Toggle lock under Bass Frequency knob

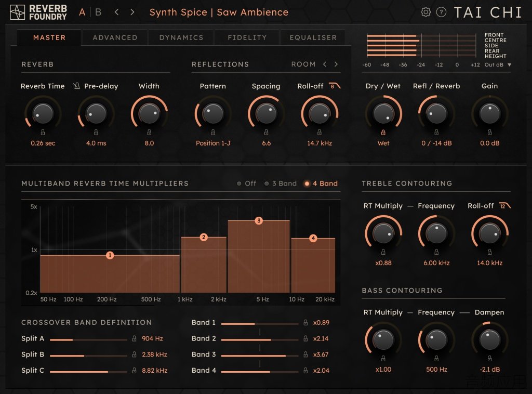point(436,358)
